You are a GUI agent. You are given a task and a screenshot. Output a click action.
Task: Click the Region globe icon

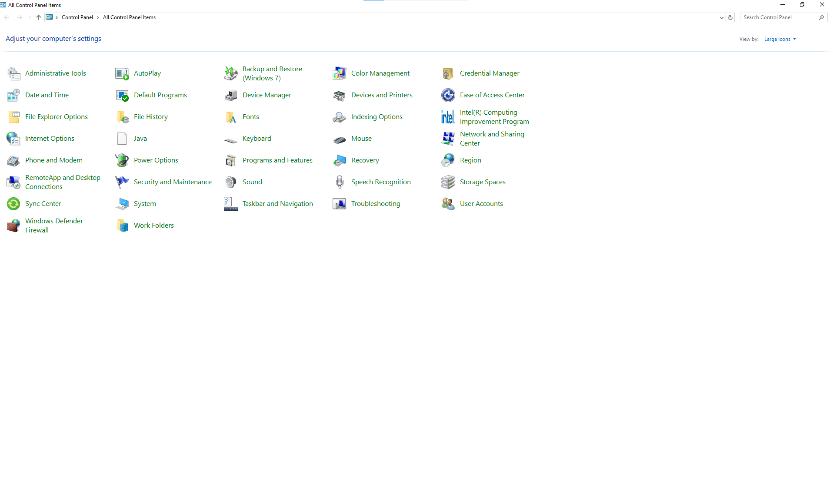tap(448, 160)
